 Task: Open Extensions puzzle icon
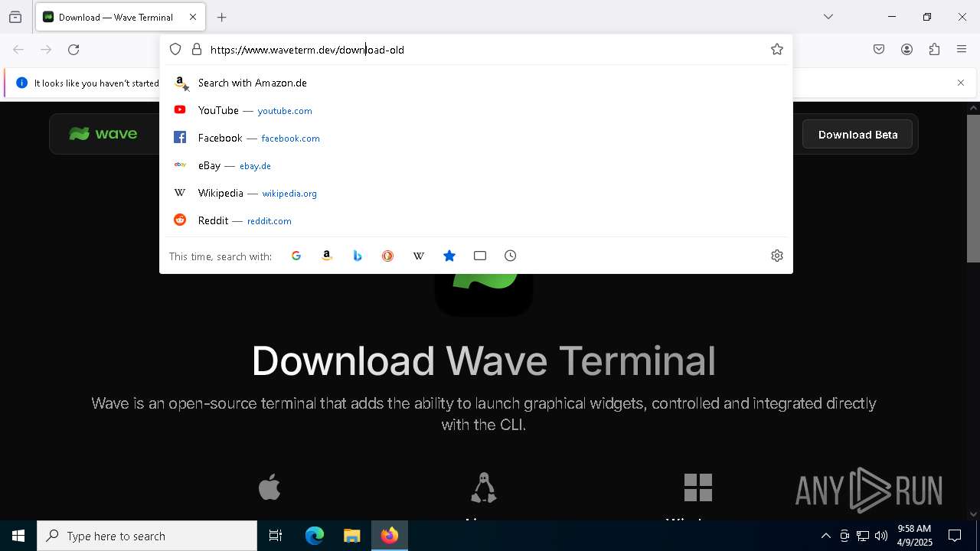(x=934, y=50)
